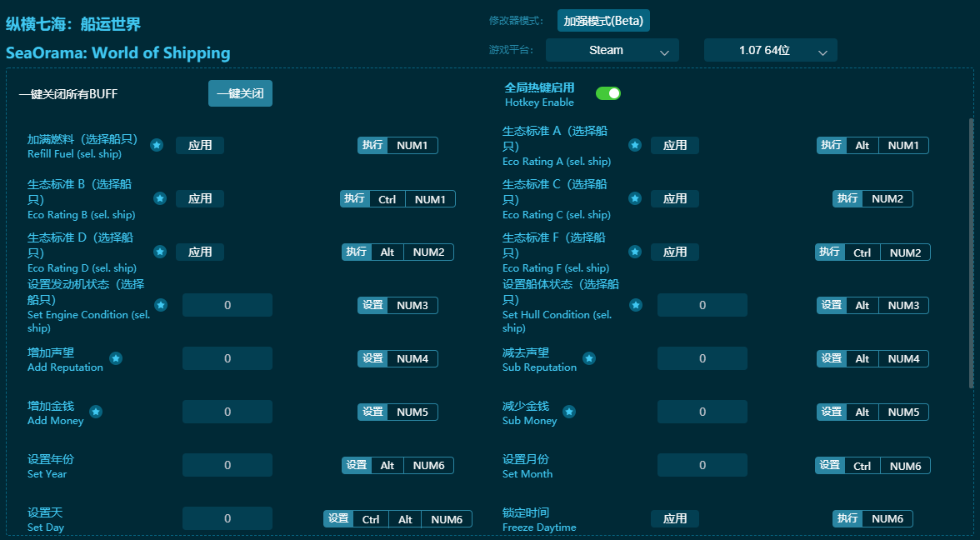
Task: Open the 1.07 64位 version dropdown
Action: [770, 50]
